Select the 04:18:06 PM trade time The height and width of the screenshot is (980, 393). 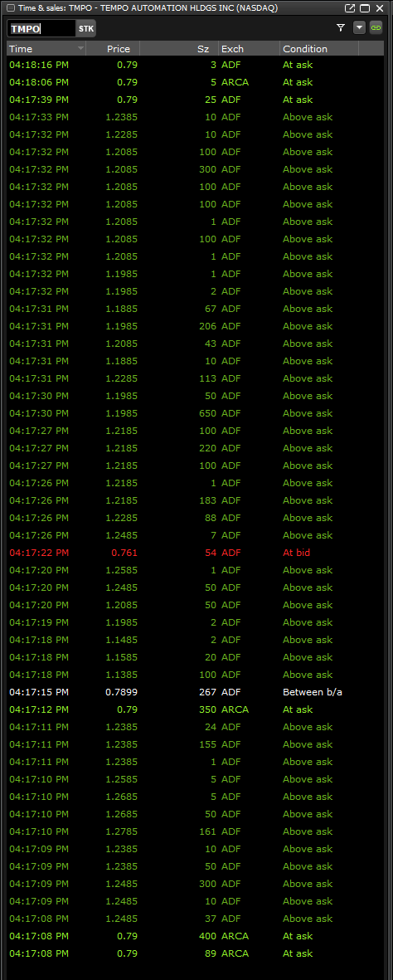39,82
